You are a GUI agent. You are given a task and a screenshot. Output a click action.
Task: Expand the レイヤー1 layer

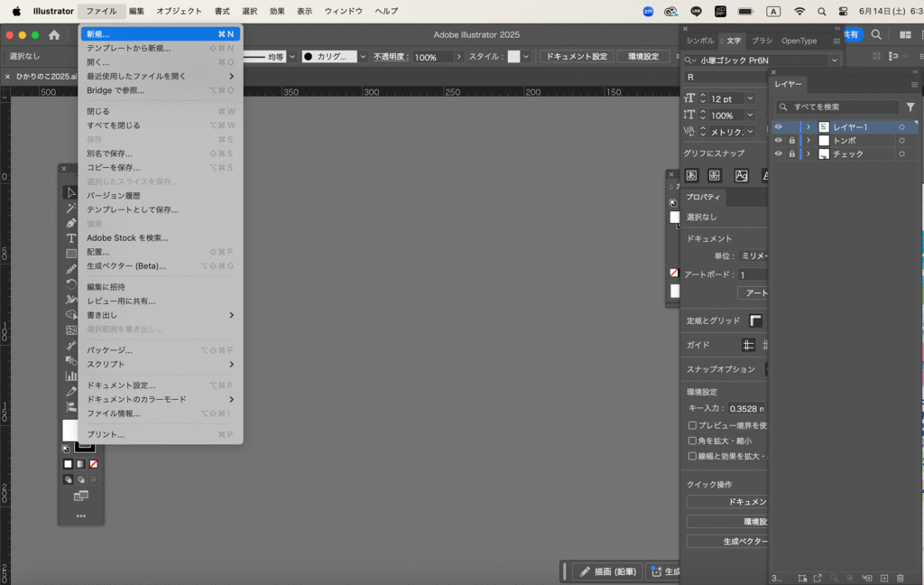[x=808, y=126]
